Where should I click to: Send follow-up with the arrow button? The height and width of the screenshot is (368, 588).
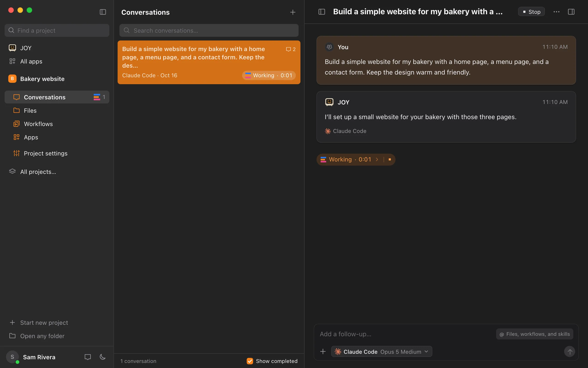click(x=570, y=351)
